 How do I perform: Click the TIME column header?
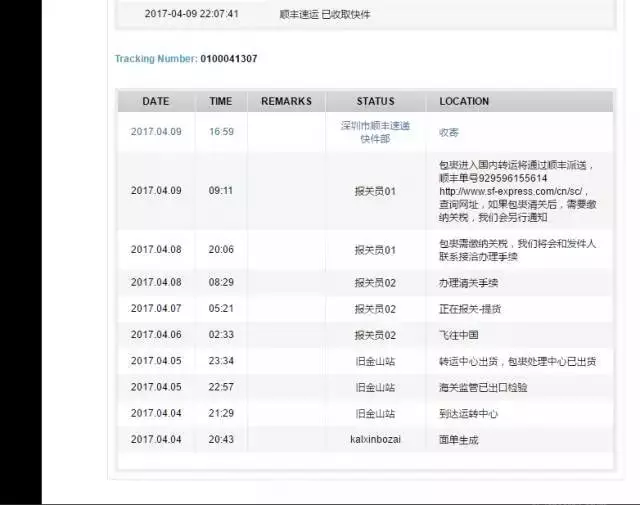pos(221,101)
